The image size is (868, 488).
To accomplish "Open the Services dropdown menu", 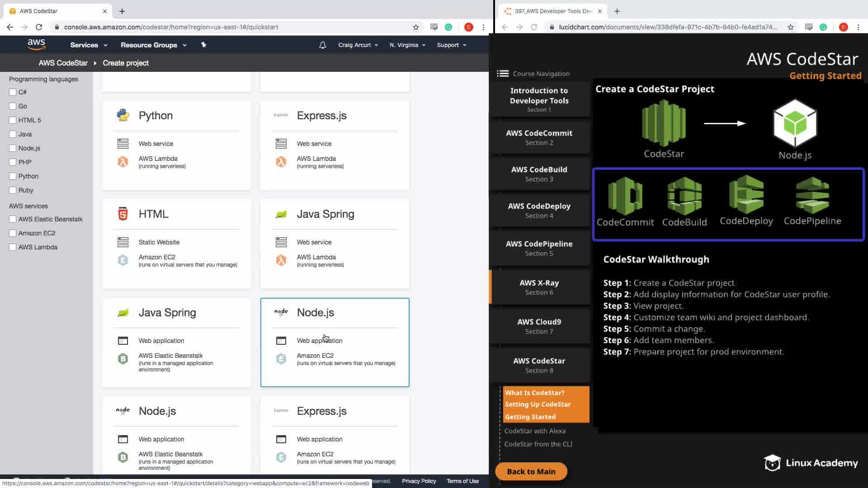I will click(89, 45).
